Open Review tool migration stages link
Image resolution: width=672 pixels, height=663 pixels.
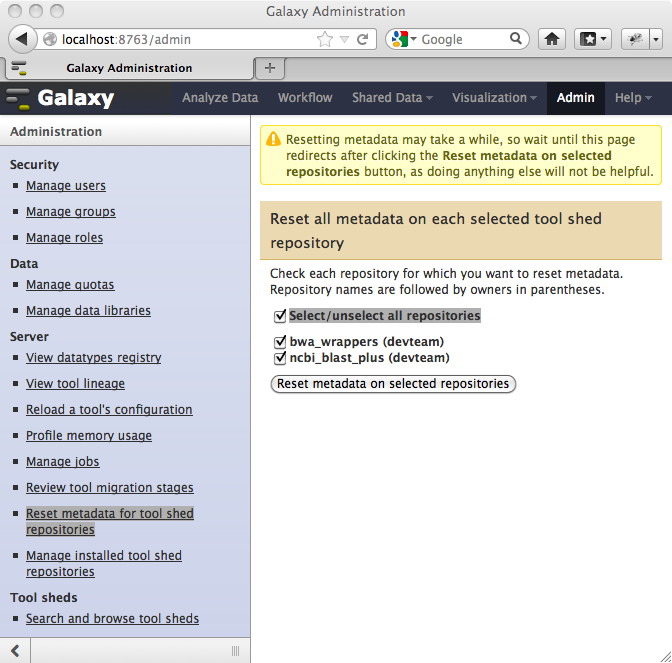110,487
